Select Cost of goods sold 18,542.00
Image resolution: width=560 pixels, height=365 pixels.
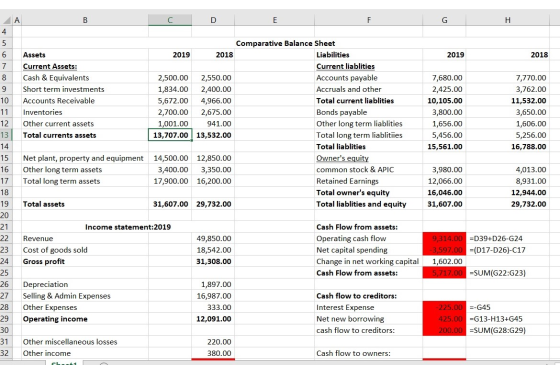point(213,250)
